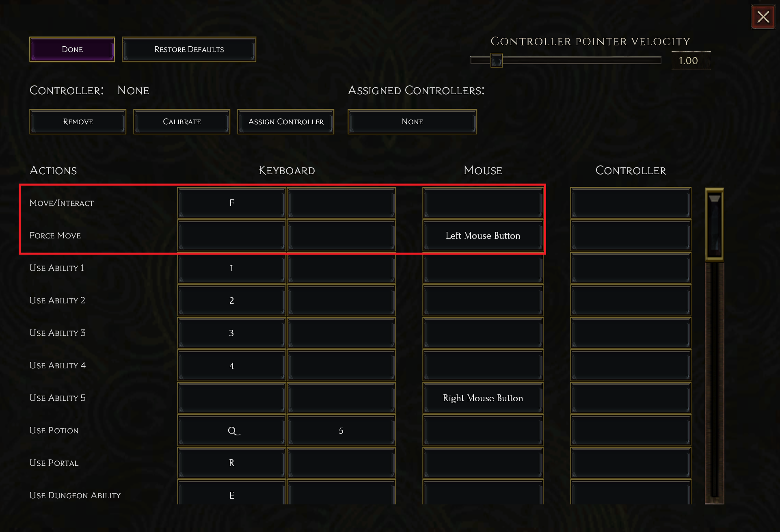Rebind Move/Interact keyboard key F
This screenshot has height=532, width=780.
click(x=231, y=203)
